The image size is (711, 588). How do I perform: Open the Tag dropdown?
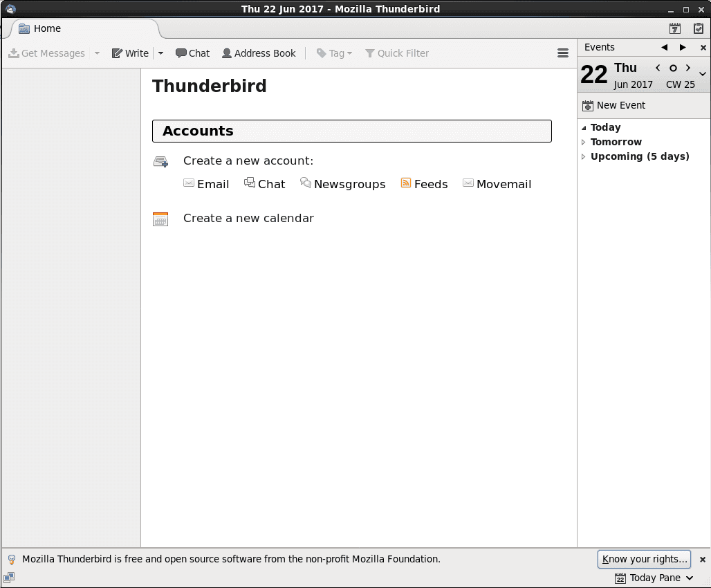(x=334, y=53)
